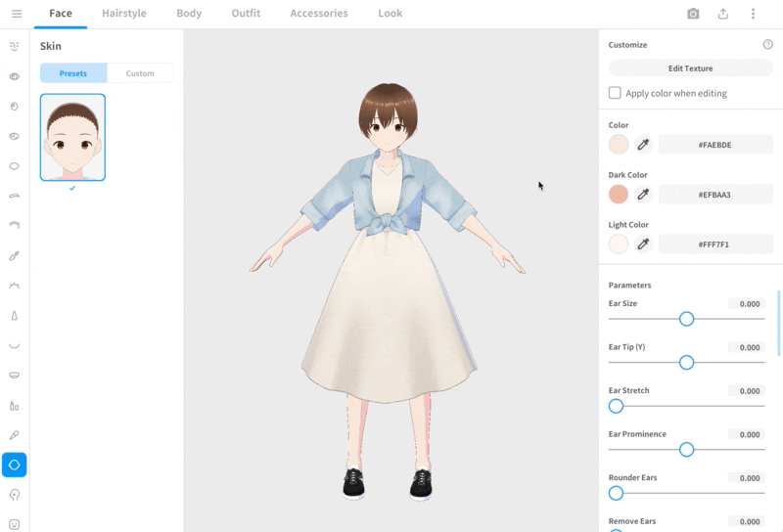Open the hamburger menu at top left
Screen dimensions: 783x532
[x=16, y=14]
